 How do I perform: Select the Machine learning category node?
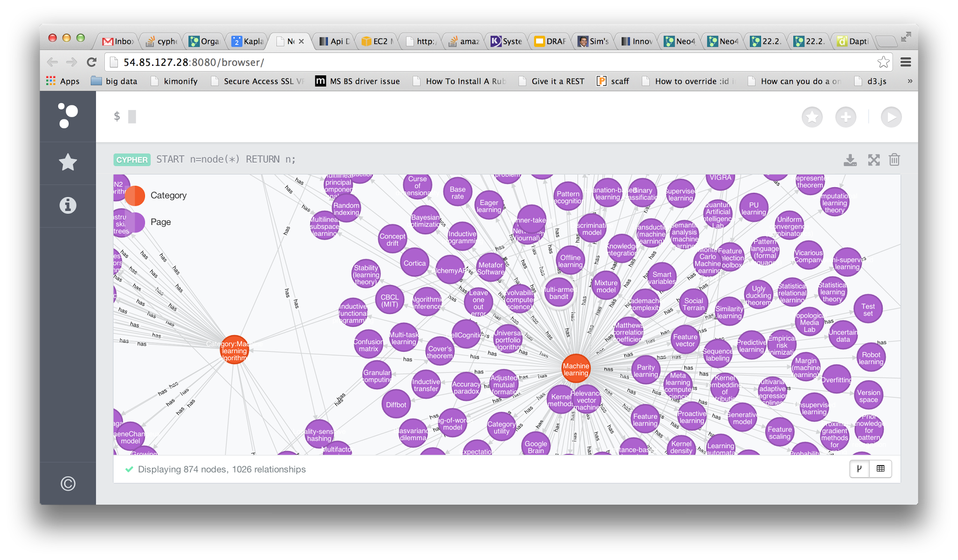[576, 369]
